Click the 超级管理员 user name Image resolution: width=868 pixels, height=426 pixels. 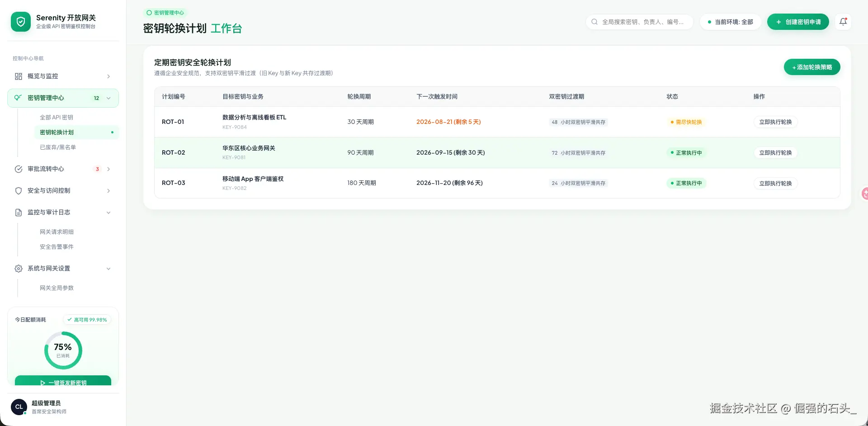46,403
